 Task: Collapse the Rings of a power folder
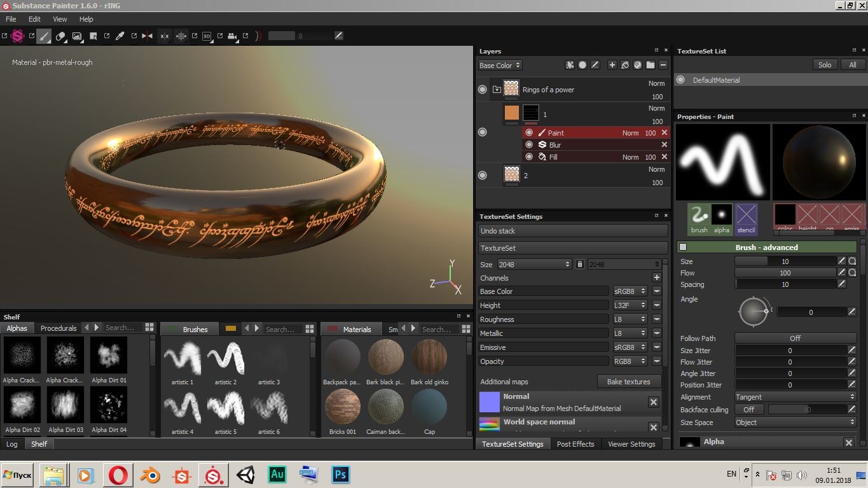(x=497, y=90)
